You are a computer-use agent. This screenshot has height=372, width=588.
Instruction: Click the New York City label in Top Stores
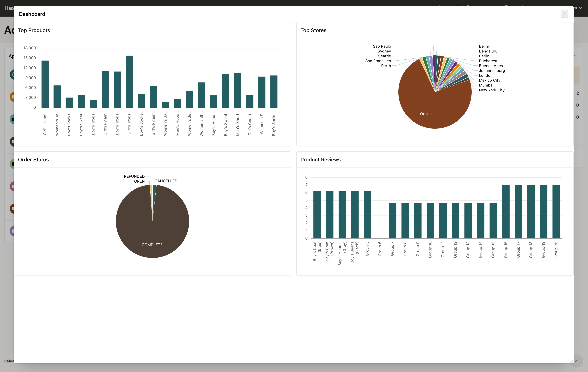click(x=492, y=90)
